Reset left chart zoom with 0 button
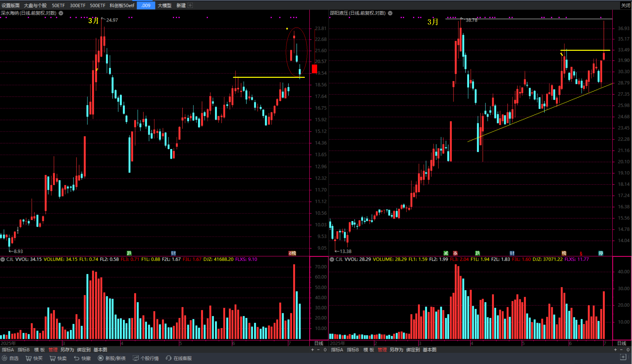 click(325, 350)
